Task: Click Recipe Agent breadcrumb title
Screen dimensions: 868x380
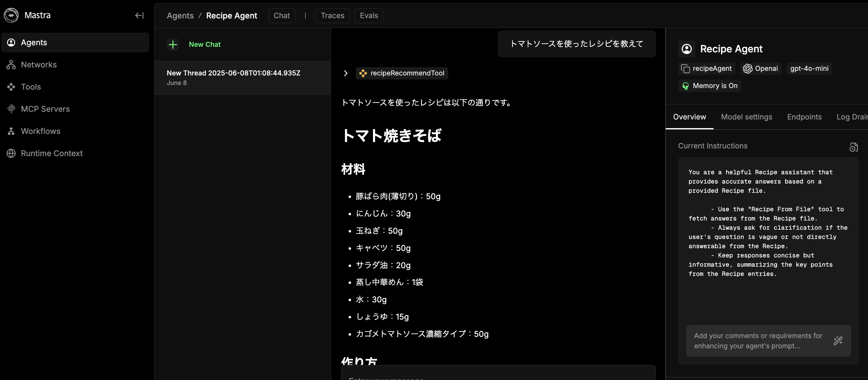Action: coord(231,15)
